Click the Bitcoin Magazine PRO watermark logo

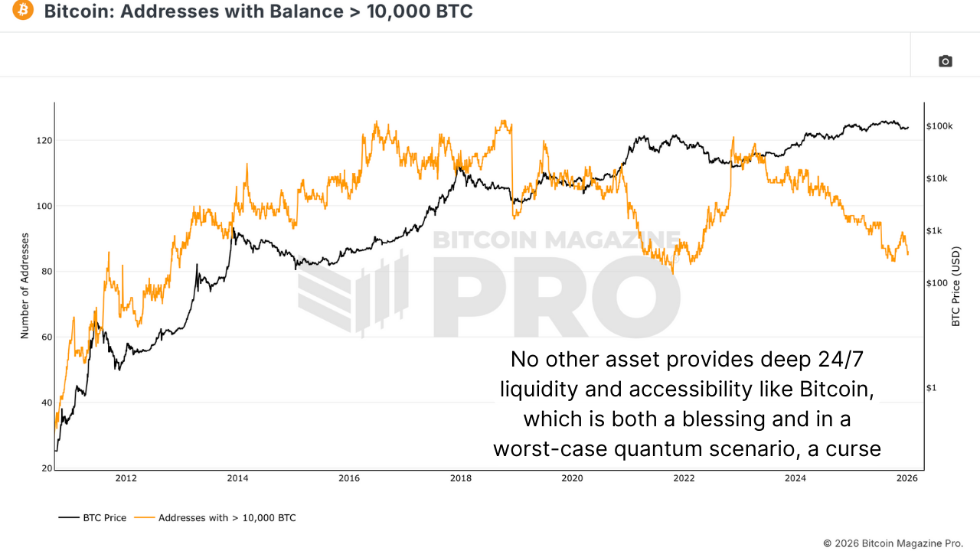pyautogui.click(x=488, y=284)
